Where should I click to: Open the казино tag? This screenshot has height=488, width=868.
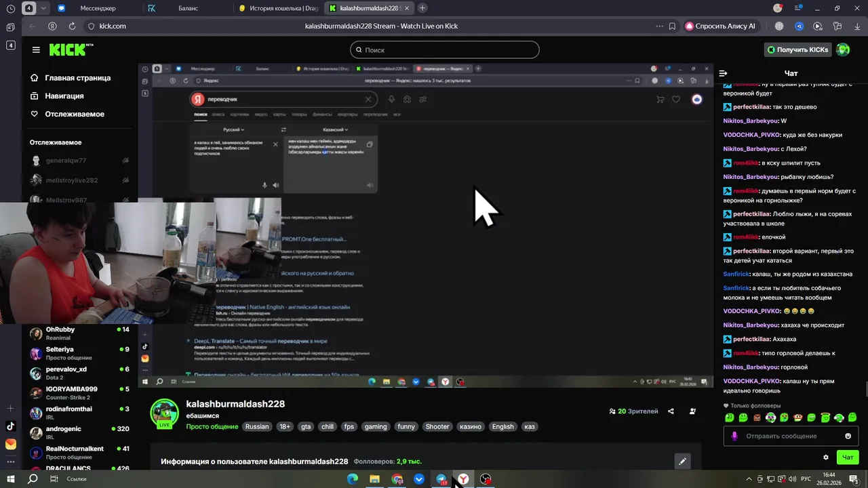tap(470, 427)
